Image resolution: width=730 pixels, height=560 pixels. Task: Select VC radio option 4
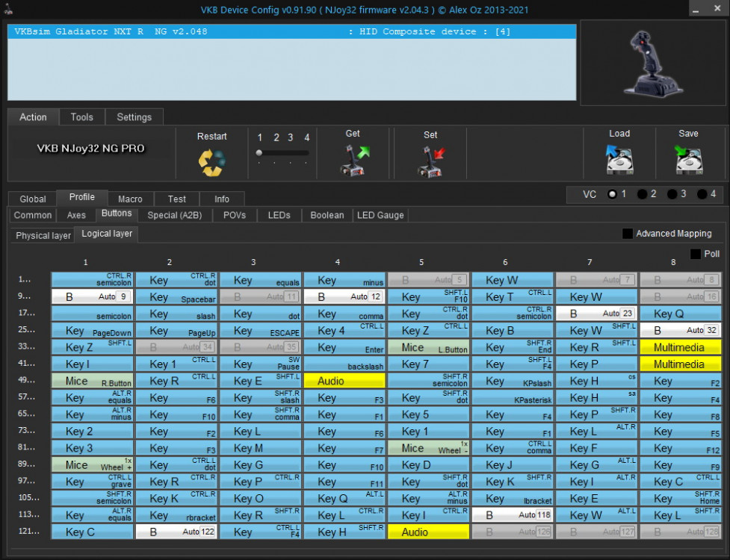702,194
